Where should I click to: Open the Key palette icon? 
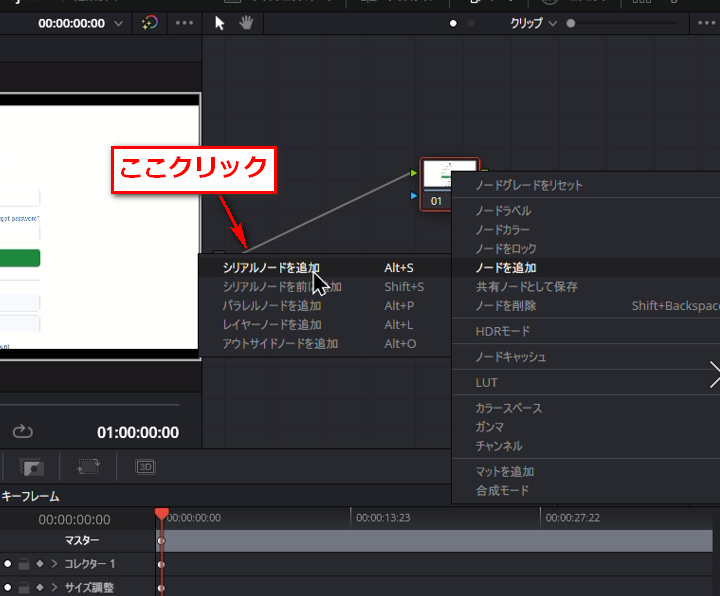(x=32, y=467)
